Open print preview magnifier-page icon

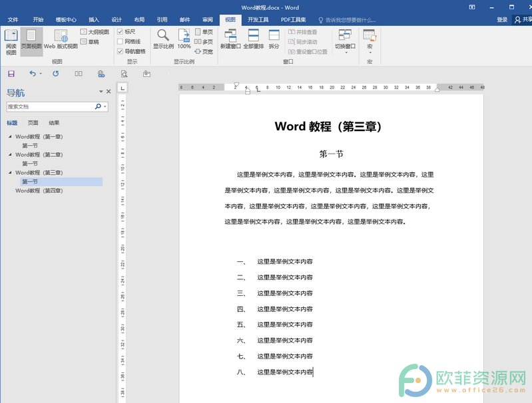click(x=125, y=74)
